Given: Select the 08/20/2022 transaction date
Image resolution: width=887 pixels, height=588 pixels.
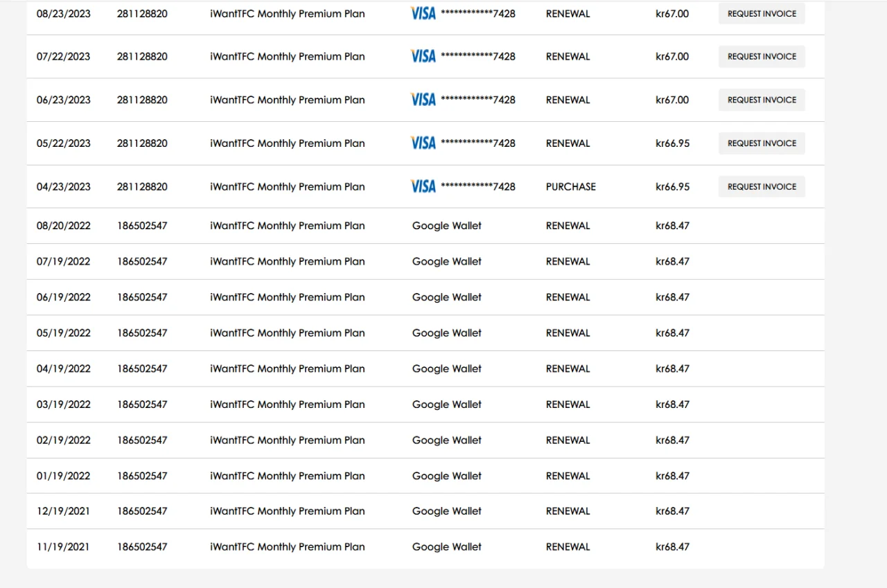Looking at the screenshot, I should point(64,226).
